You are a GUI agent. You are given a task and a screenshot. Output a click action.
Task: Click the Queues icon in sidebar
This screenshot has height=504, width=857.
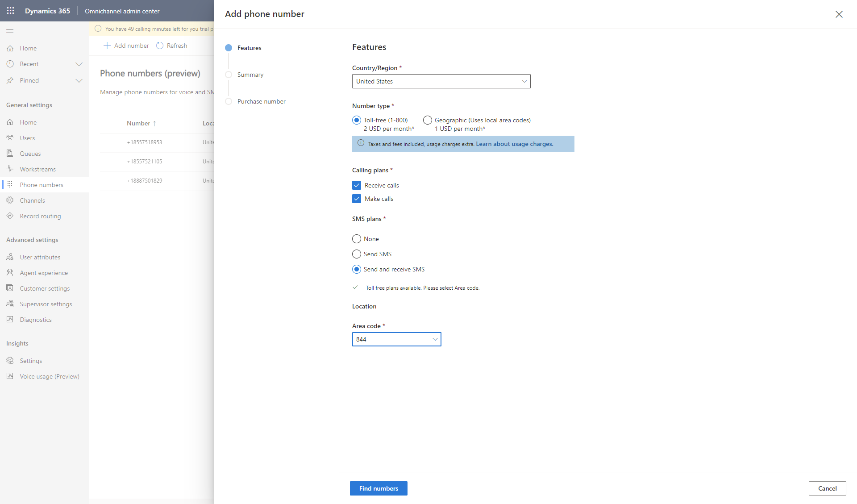click(9, 153)
